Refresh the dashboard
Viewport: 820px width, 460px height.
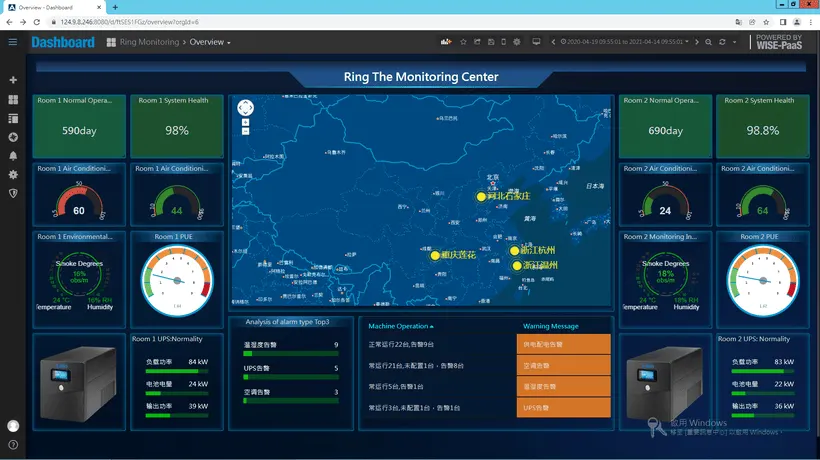[x=722, y=42]
